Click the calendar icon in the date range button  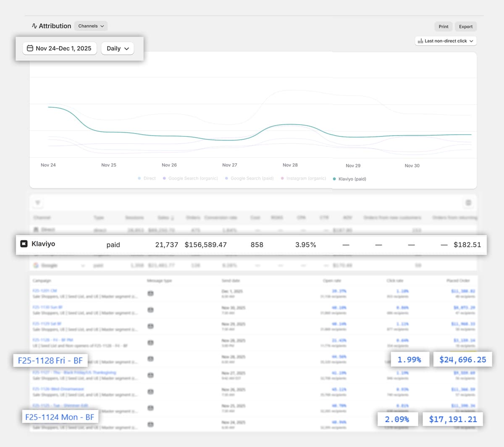tap(30, 48)
